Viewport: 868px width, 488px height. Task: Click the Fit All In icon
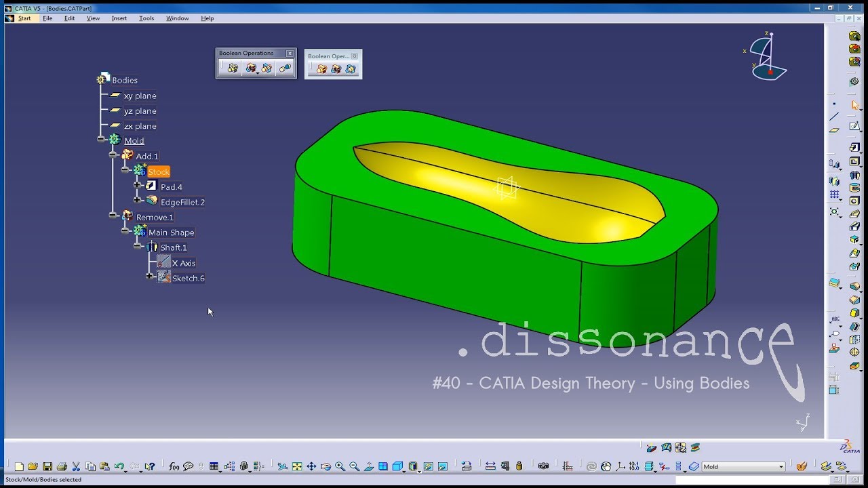click(x=297, y=466)
